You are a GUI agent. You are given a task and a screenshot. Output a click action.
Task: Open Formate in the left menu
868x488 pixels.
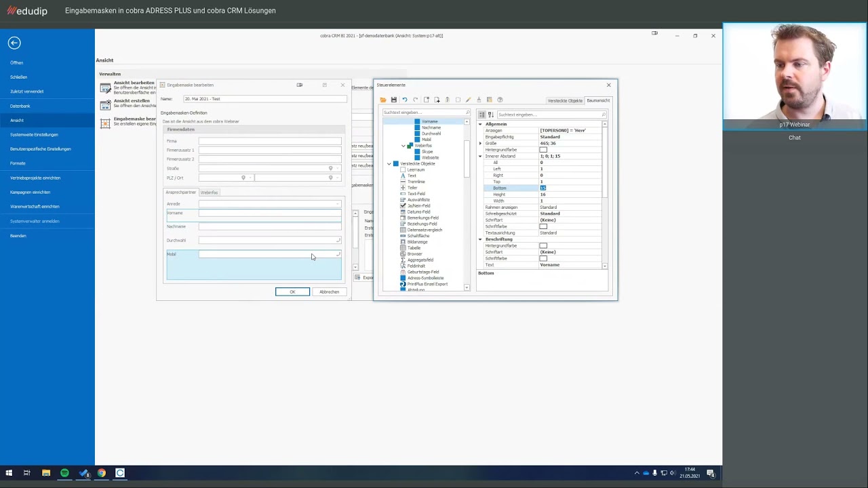tap(18, 163)
